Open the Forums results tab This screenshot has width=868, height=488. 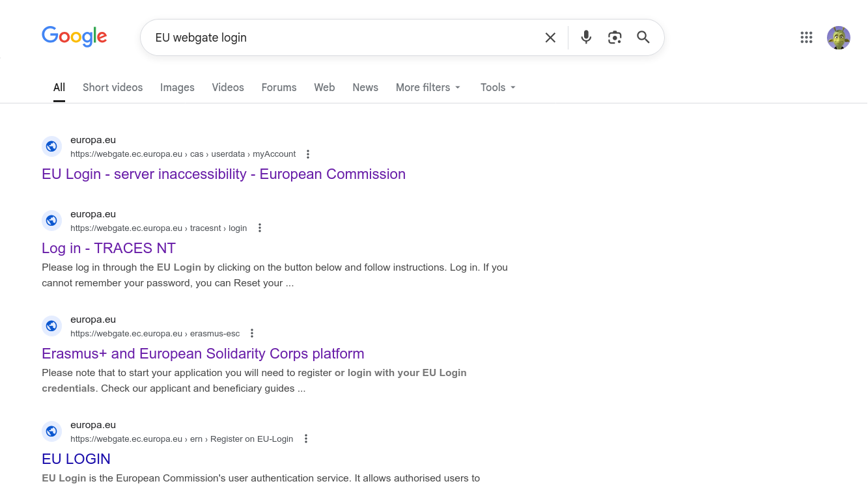[279, 87]
